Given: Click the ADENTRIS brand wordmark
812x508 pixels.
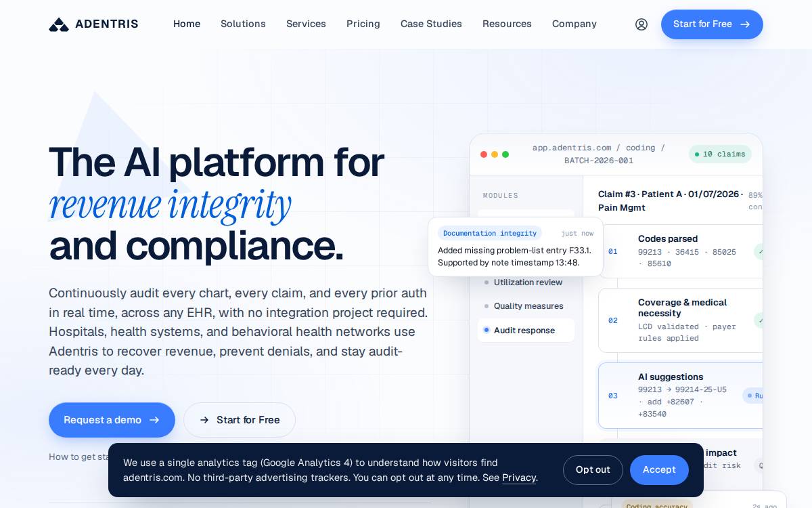Looking at the screenshot, I should point(107,24).
